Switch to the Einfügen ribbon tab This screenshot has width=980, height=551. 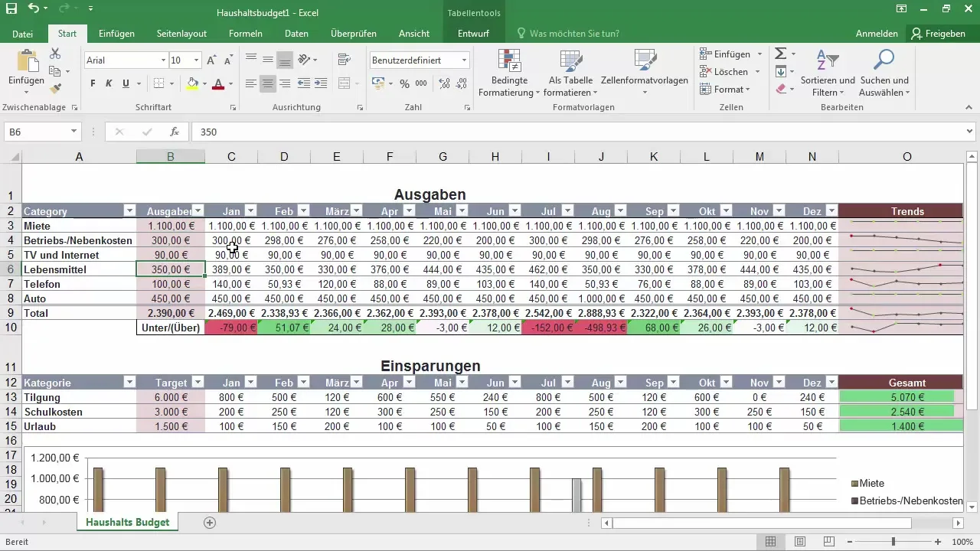pos(116,34)
